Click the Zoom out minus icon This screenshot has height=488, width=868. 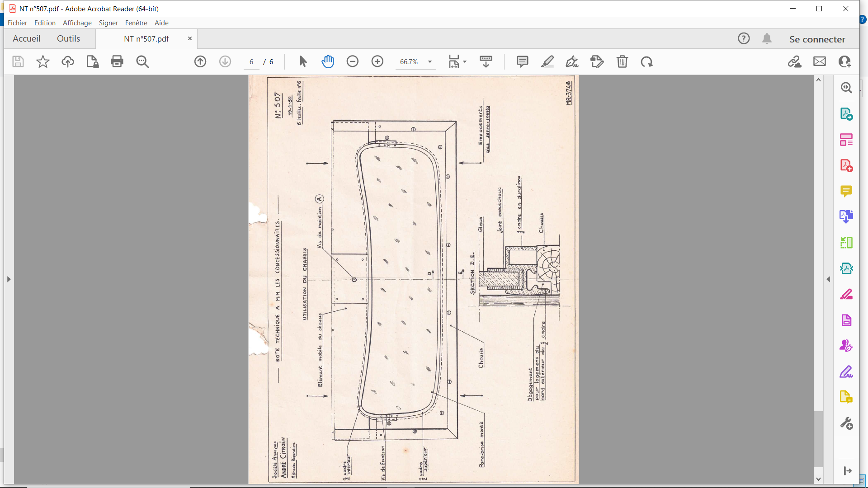(x=353, y=61)
